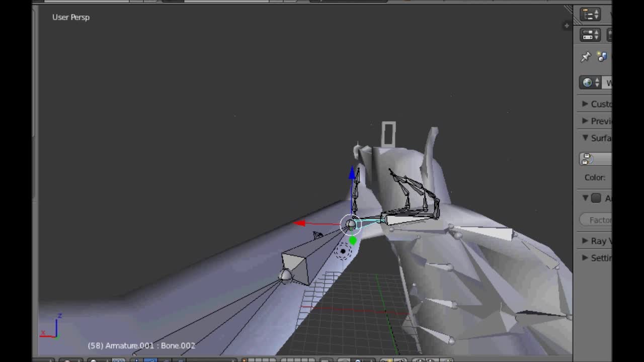Image resolution: width=644 pixels, height=362 pixels.
Task: Collapse the Ambient Occlusion panel triangle
Action: 585,198
